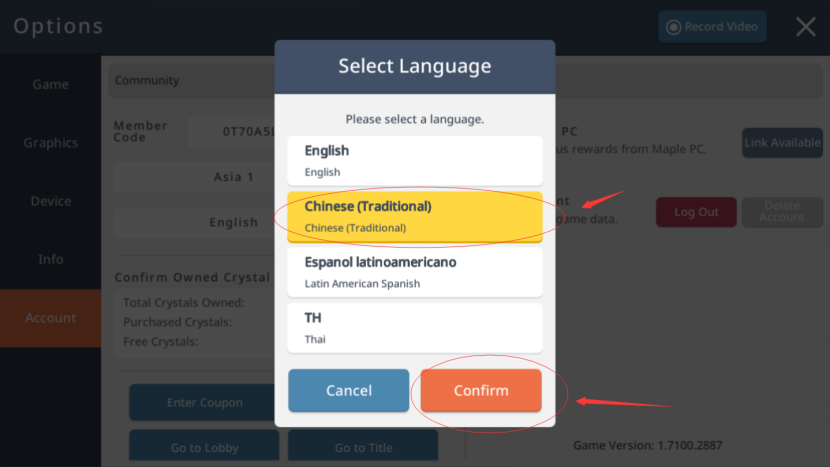
Task: Pick Espanol latinoamericano language option
Action: 414,272
